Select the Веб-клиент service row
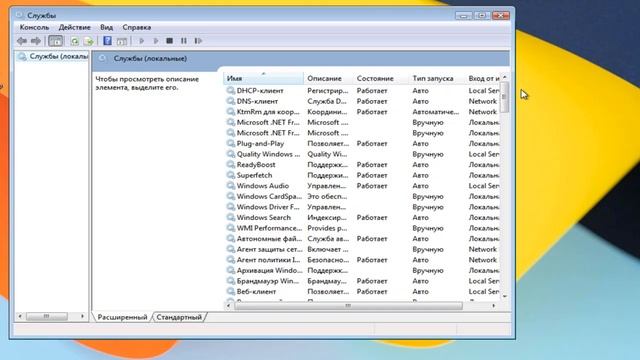Screen dimensions: 640x360 click(362, 292)
